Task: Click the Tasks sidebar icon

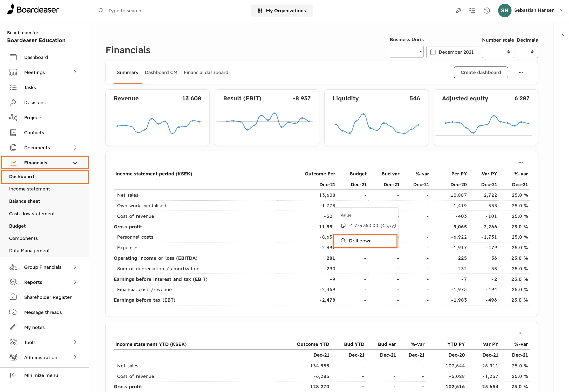Action: tap(13, 87)
